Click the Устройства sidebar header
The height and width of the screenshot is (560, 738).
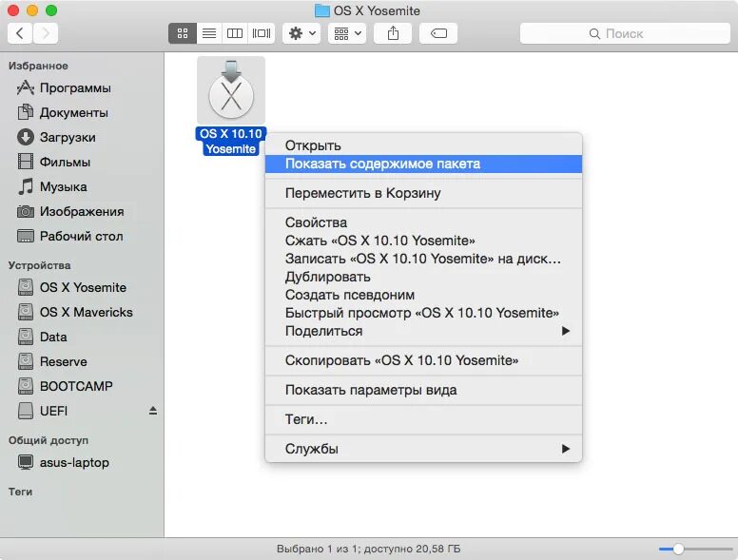click(40, 265)
